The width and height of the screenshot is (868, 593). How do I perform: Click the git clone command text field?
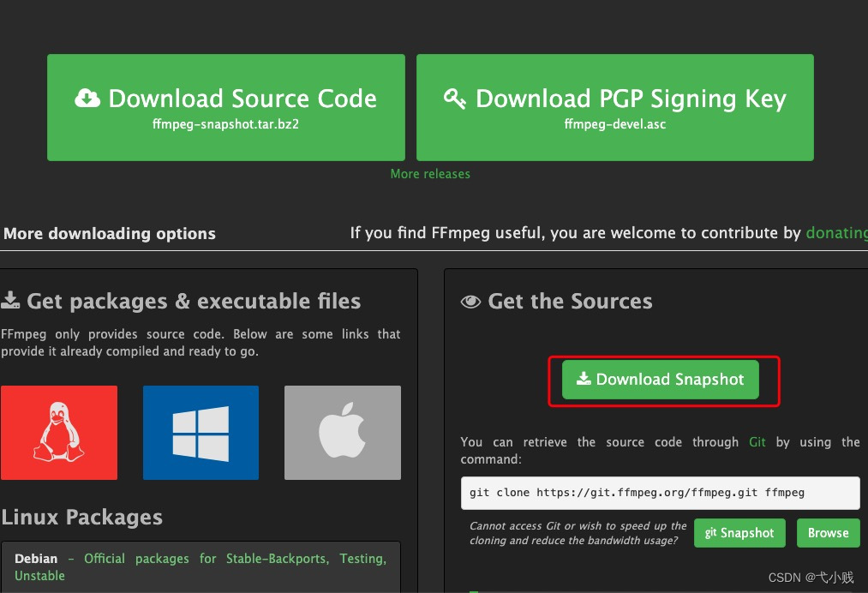click(x=661, y=493)
